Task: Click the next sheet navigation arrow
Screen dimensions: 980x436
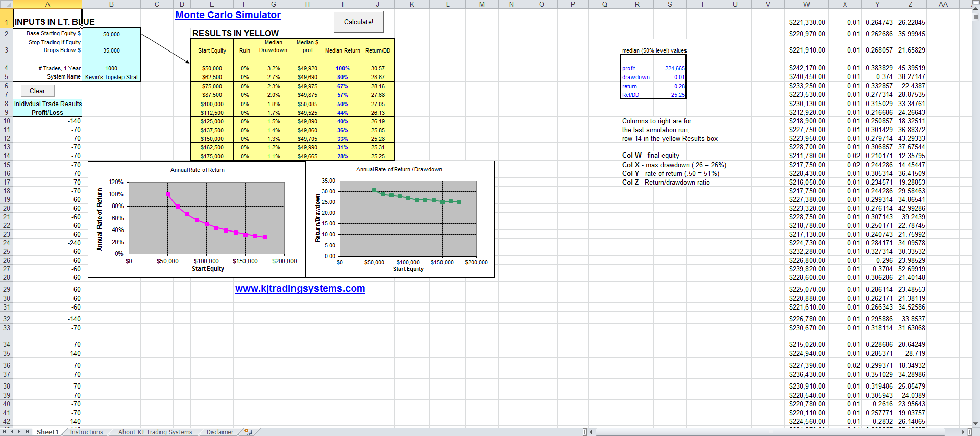Action: point(19,432)
